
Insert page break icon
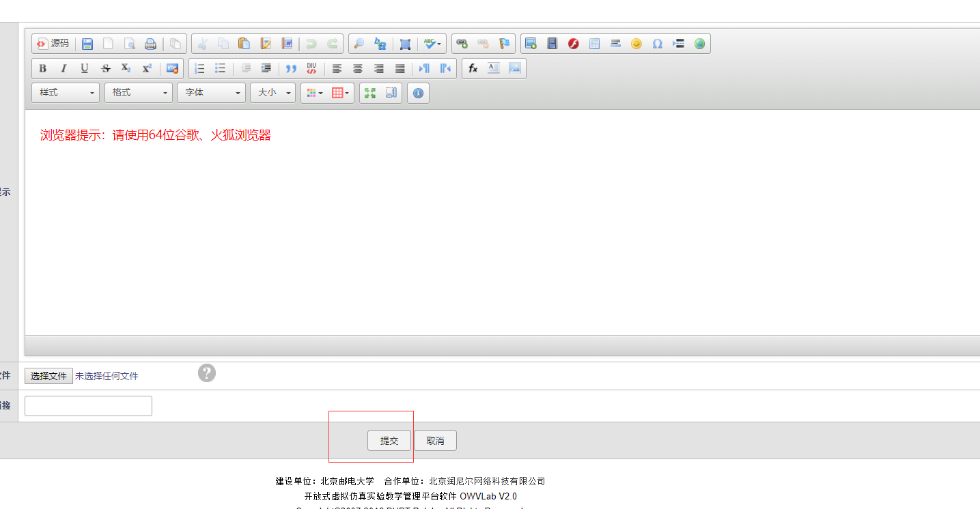678,44
